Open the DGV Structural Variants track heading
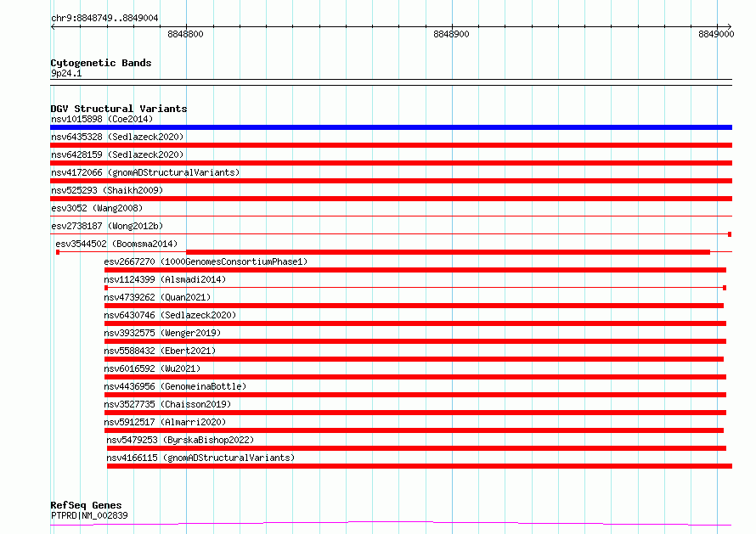Viewport: 756px width, 534px height. pyautogui.click(x=119, y=109)
